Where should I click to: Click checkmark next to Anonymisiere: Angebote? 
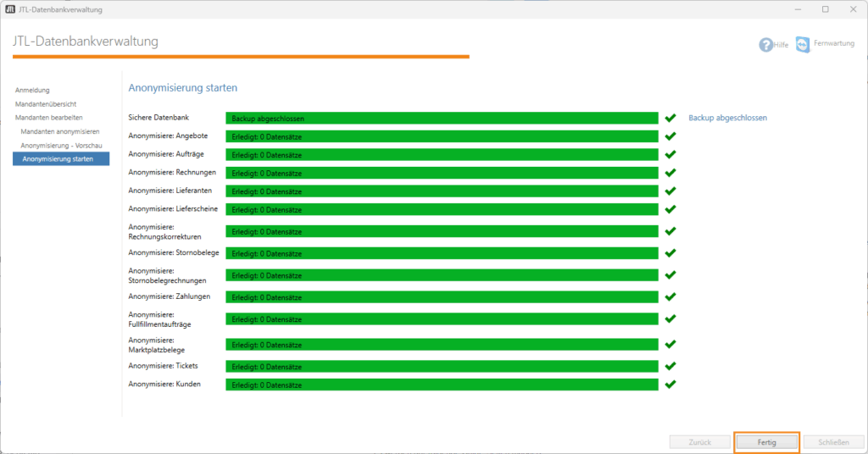670,136
